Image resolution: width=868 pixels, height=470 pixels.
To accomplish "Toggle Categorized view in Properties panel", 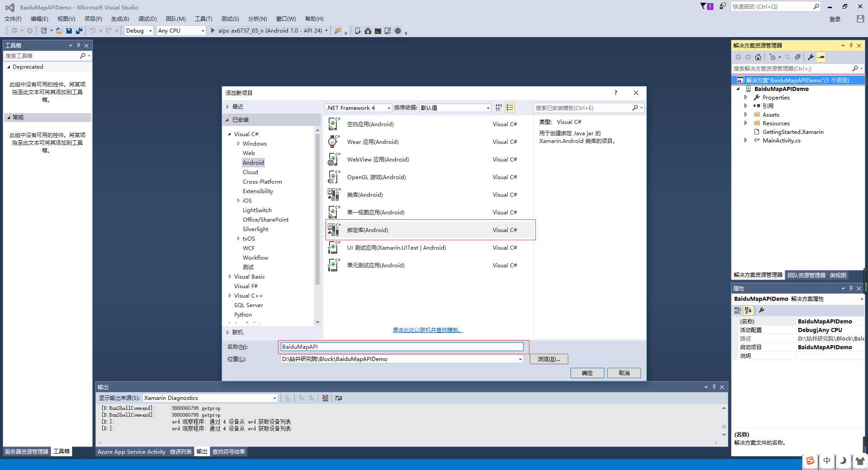I will [x=738, y=310].
